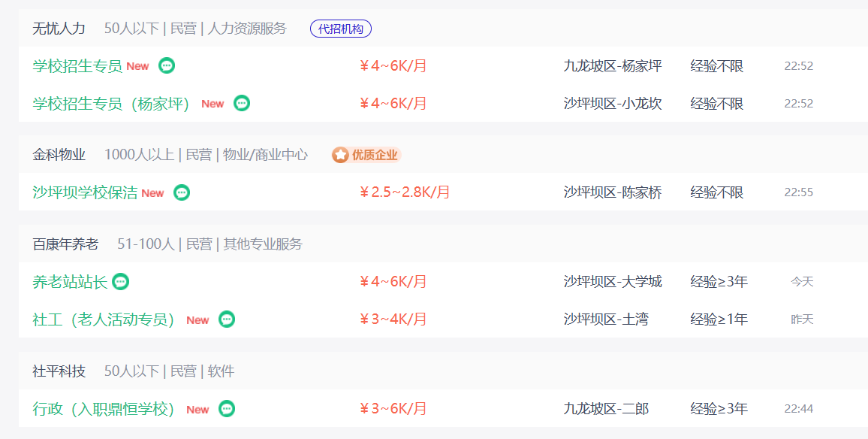The width and height of the screenshot is (868, 439).
Task: View company page for 金科物业
Action: click(x=59, y=155)
